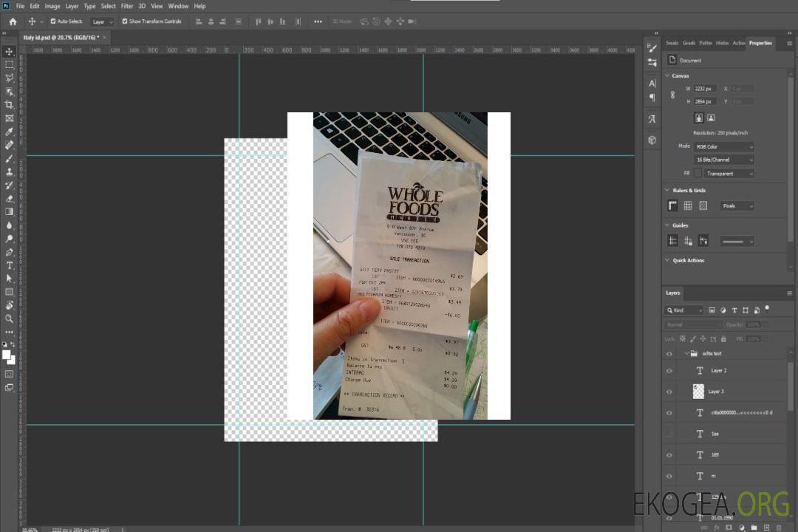Open the 16 Bits/Channel dropdown

[723, 160]
